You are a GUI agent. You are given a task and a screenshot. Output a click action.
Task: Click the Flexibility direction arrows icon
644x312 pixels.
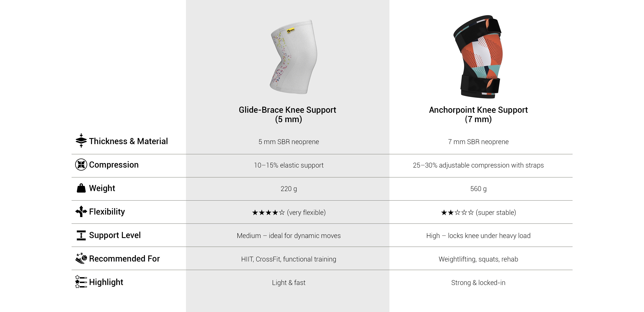(x=81, y=212)
